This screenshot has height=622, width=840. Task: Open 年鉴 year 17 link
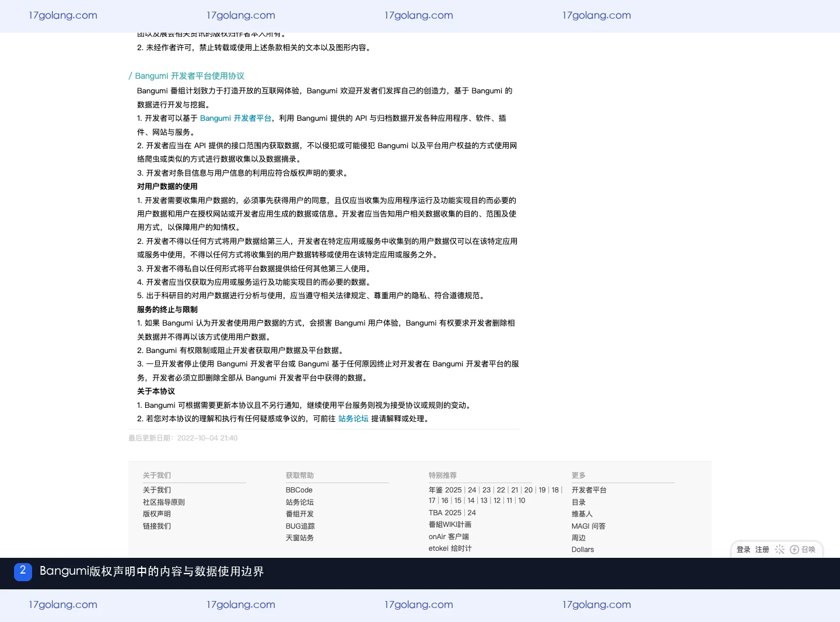tap(432, 501)
